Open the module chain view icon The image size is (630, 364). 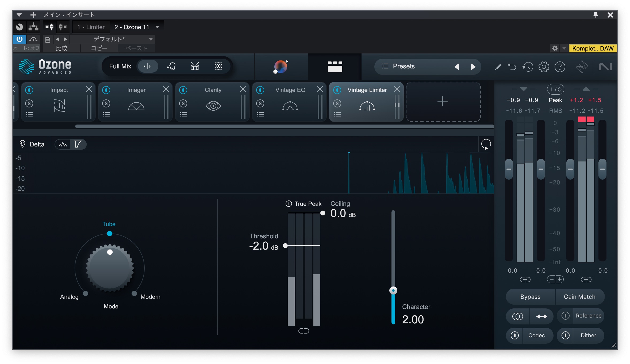tap(335, 67)
